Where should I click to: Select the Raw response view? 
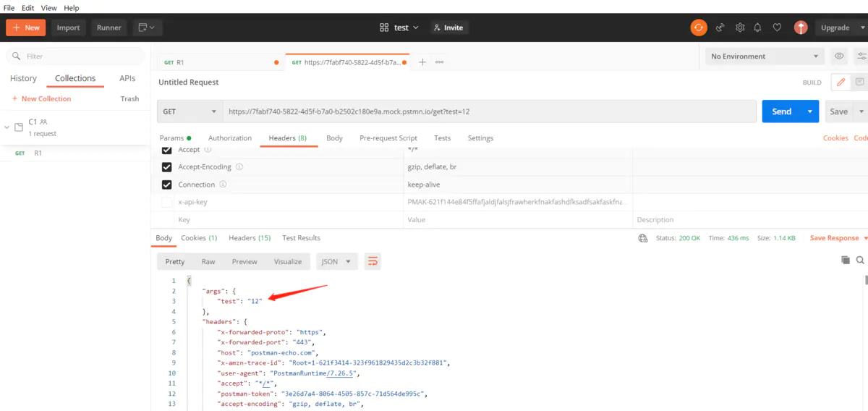click(208, 261)
